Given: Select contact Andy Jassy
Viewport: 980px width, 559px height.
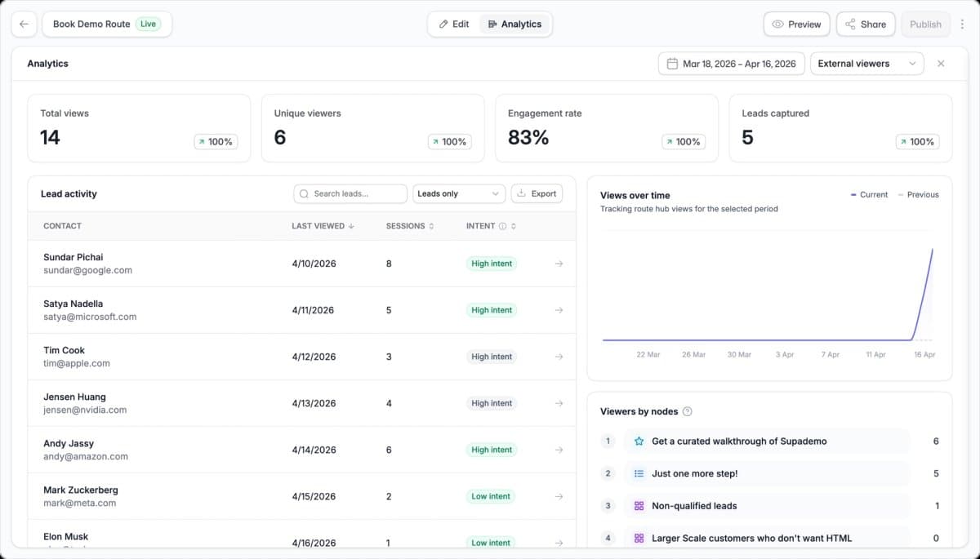Looking at the screenshot, I should (x=69, y=443).
